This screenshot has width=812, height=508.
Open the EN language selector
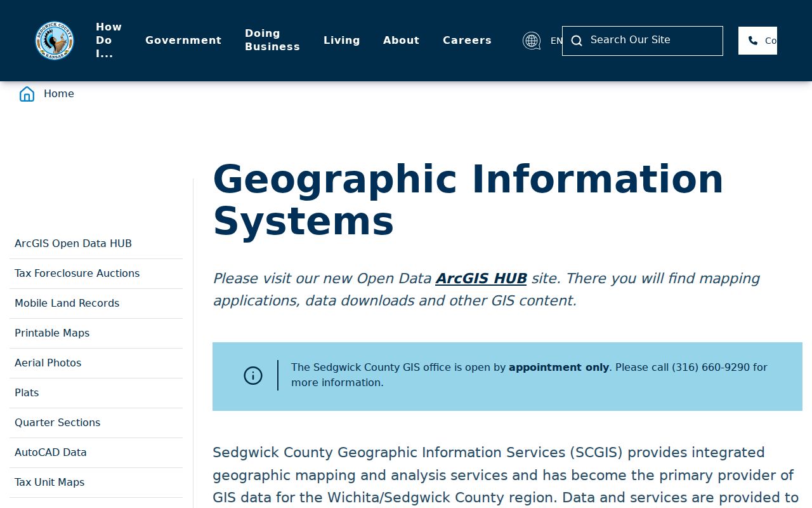click(556, 41)
